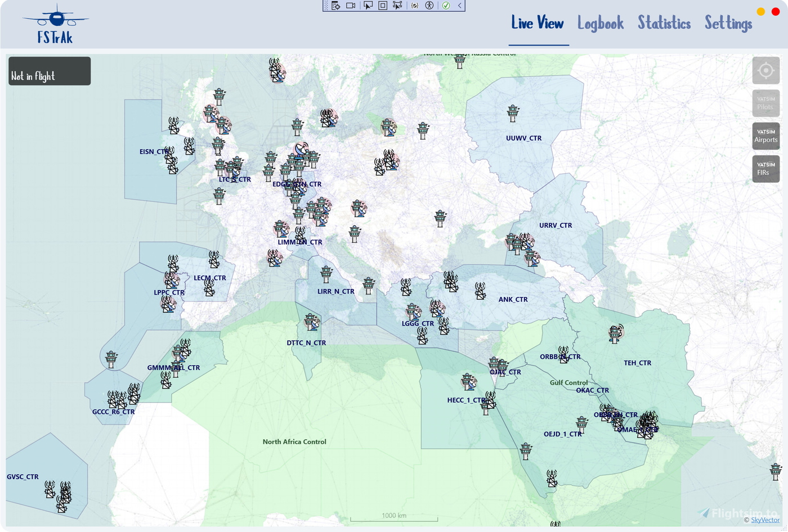Click the accessibility person icon in toolbar
The width and height of the screenshot is (788, 532).
point(429,6)
